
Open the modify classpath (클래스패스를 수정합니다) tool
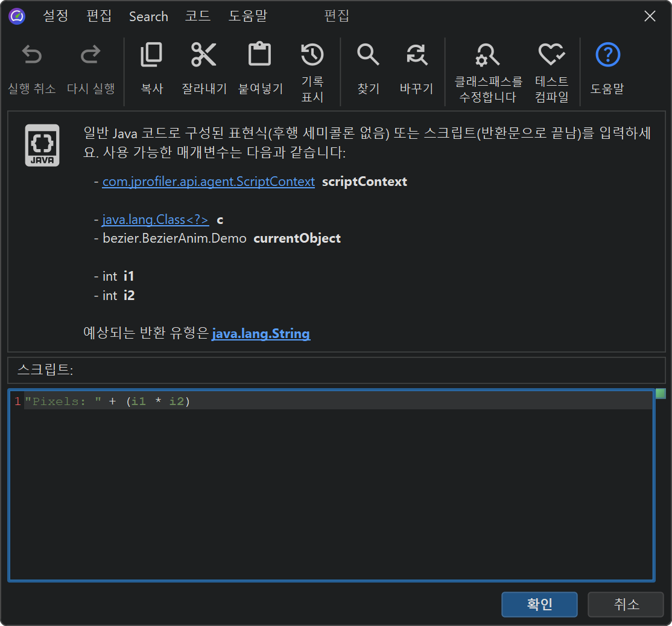(487, 55)
